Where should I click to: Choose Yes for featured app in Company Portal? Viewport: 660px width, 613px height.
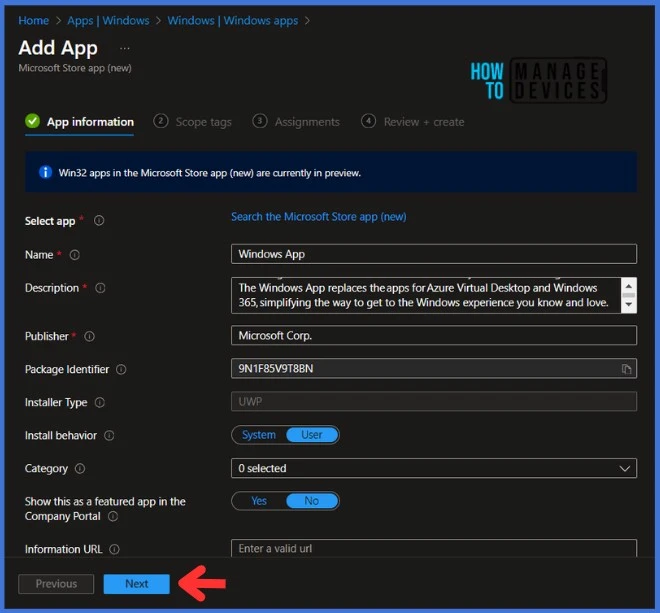pos(259,501)
